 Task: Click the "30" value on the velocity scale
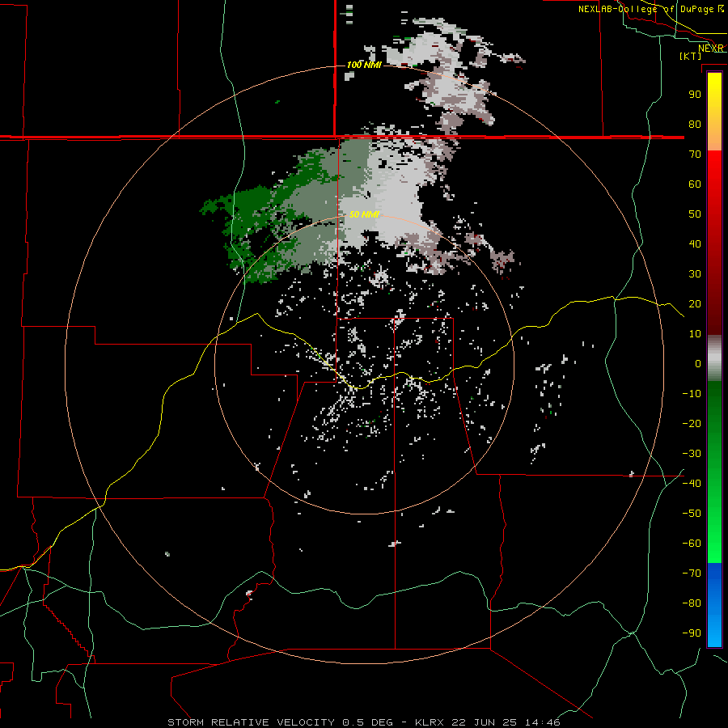pyautogui.click(x=695, y=274)
